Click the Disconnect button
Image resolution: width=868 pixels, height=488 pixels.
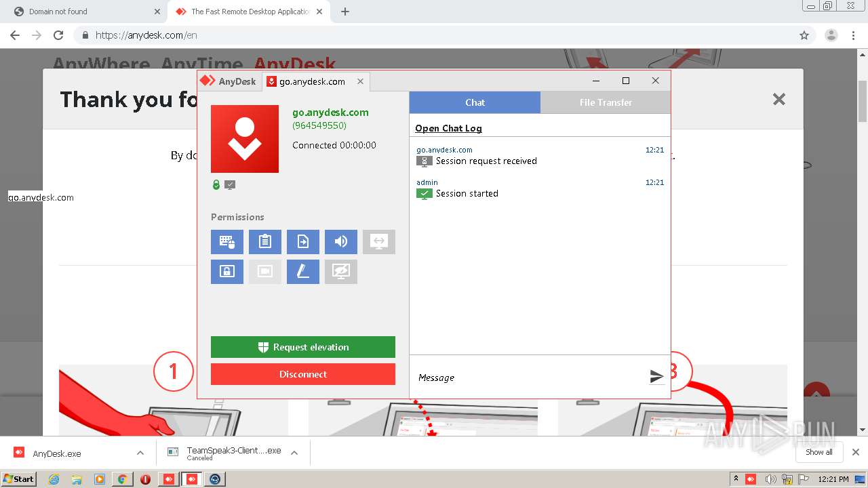click(303, 374)
